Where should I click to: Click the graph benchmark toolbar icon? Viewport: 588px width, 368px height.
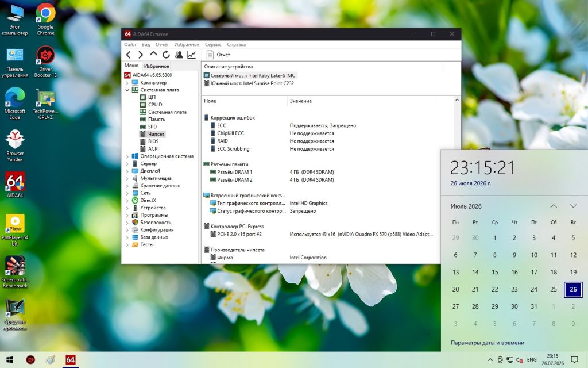192,55
